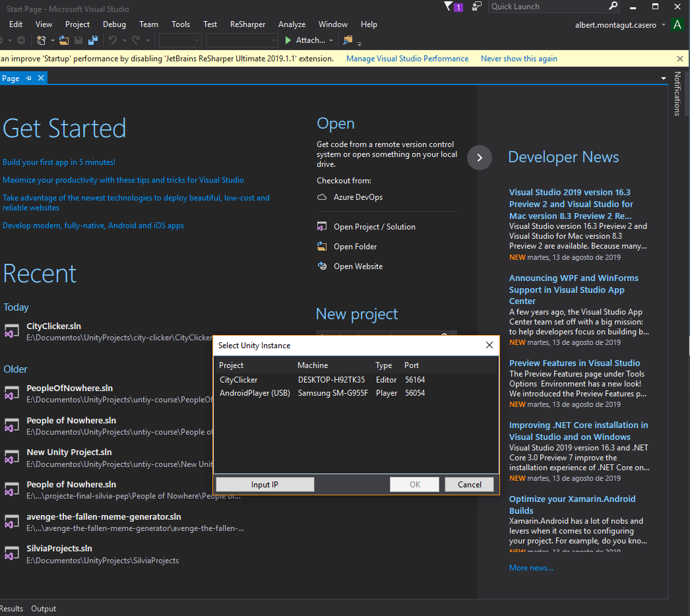
Task: Dismiss the yellow performance info bar
Action: tap(680, 59)
